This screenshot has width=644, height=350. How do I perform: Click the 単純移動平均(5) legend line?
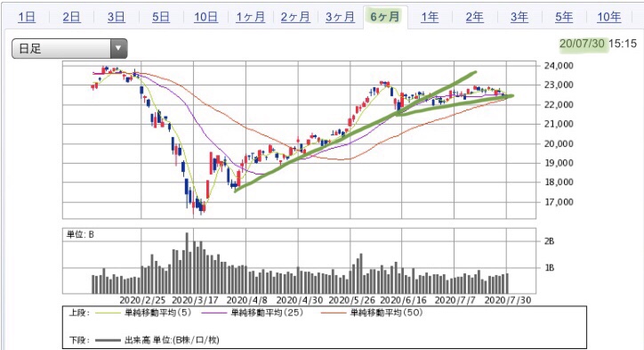point(143,313)
